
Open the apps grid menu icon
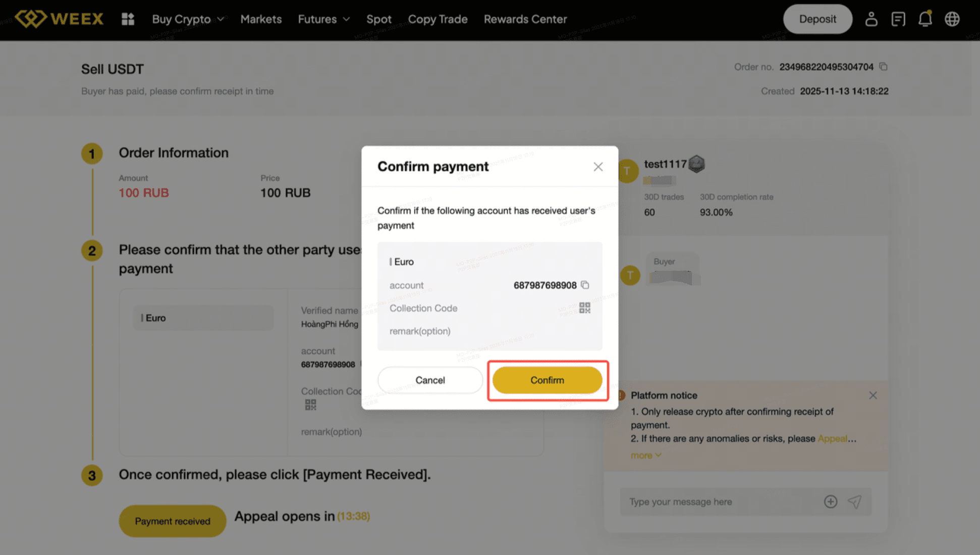[x=128, y=19]
